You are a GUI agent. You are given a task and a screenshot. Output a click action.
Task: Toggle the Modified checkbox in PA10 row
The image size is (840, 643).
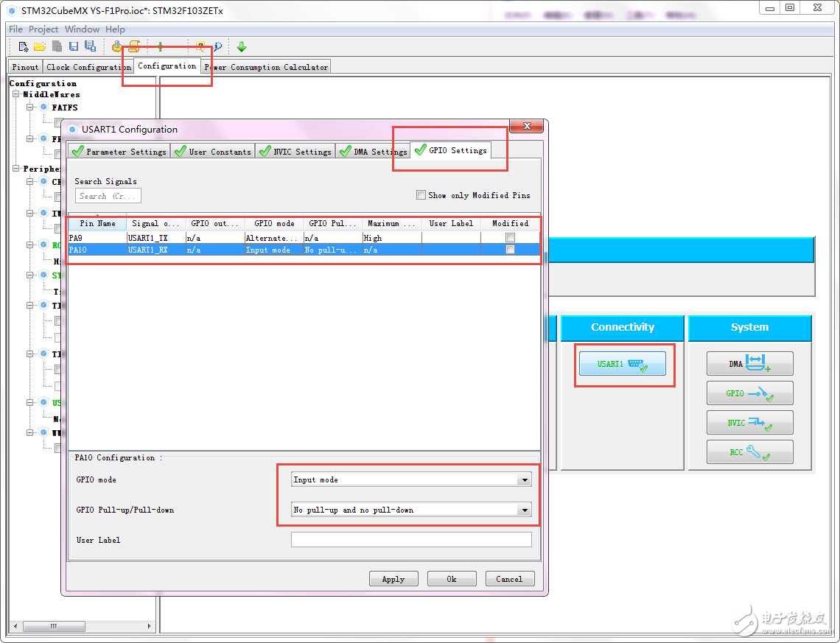coord(510,250)
